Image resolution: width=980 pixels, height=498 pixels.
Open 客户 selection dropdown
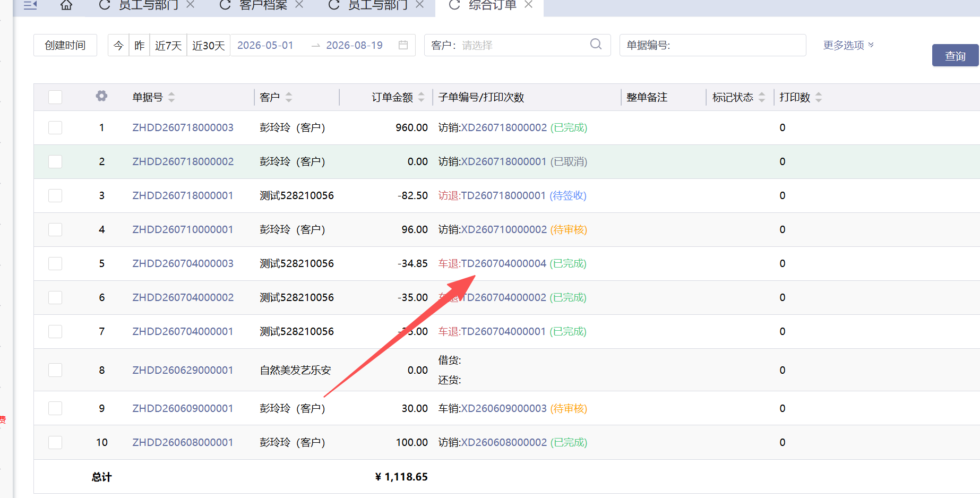[518, 45]
